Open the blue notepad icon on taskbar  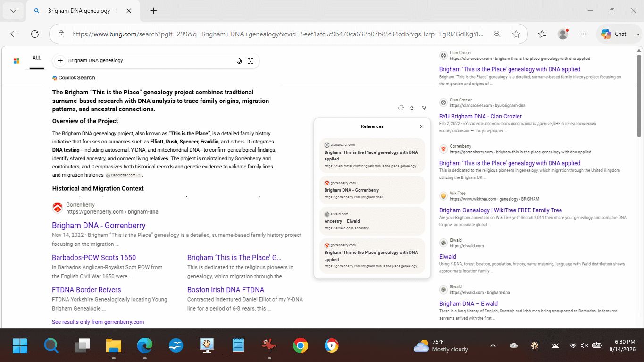pos(238,346)
